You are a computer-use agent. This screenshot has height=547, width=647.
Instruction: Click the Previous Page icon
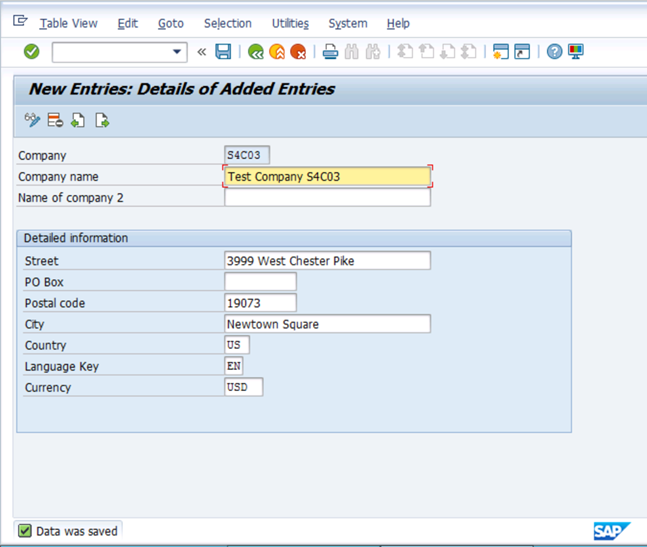click(426, 52)
